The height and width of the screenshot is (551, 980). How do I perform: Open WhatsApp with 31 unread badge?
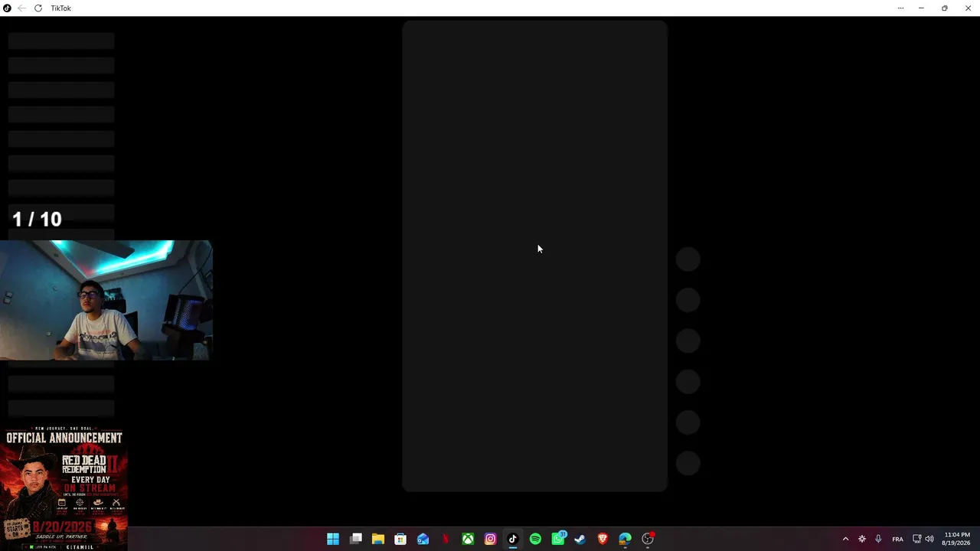pos(558,539)
